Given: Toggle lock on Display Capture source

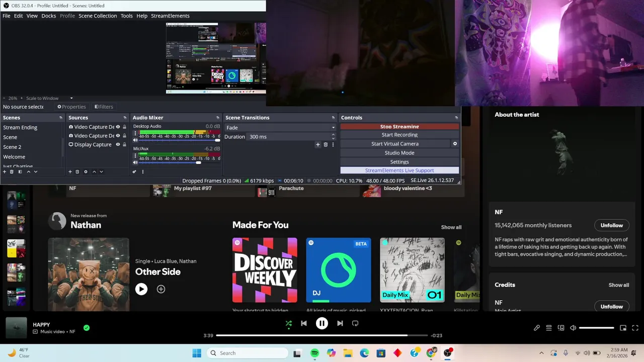Looking at the screenshot, I should tap(124, 144).
